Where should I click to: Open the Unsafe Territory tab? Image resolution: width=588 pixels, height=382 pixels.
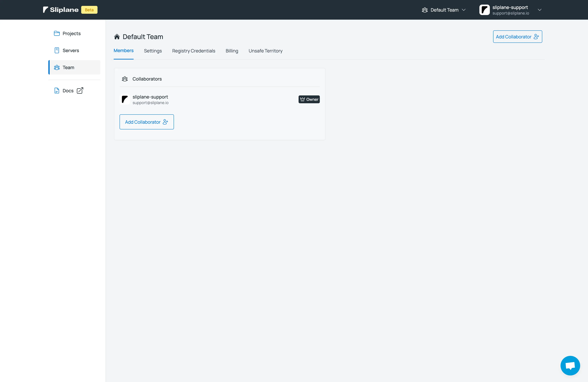click(266, 51)
